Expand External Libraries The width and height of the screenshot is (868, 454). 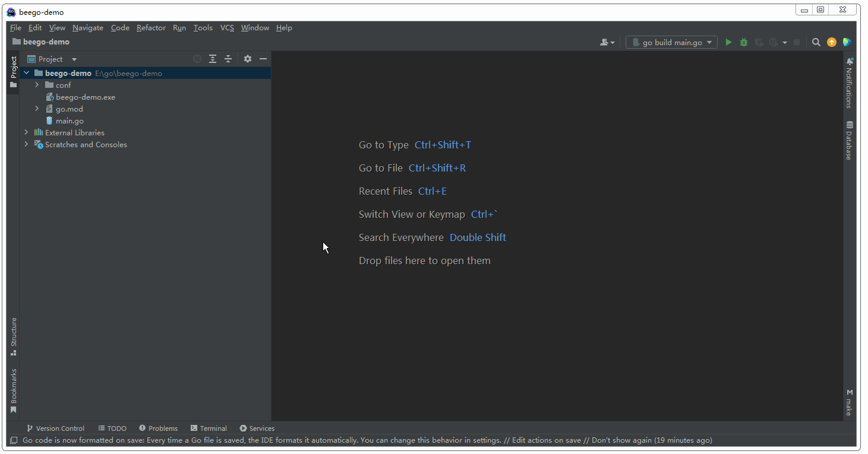(x=26, y=132)
